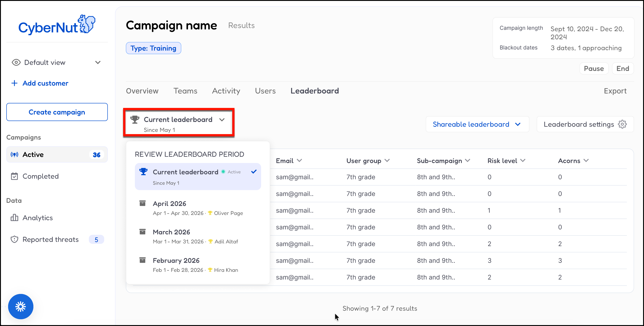
Task: Click the shield icon for Reported threats
Action: coord(14,239)
